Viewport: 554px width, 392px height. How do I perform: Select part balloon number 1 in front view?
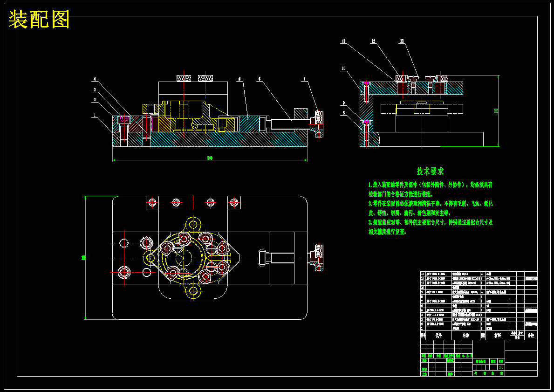pos(94,115)
